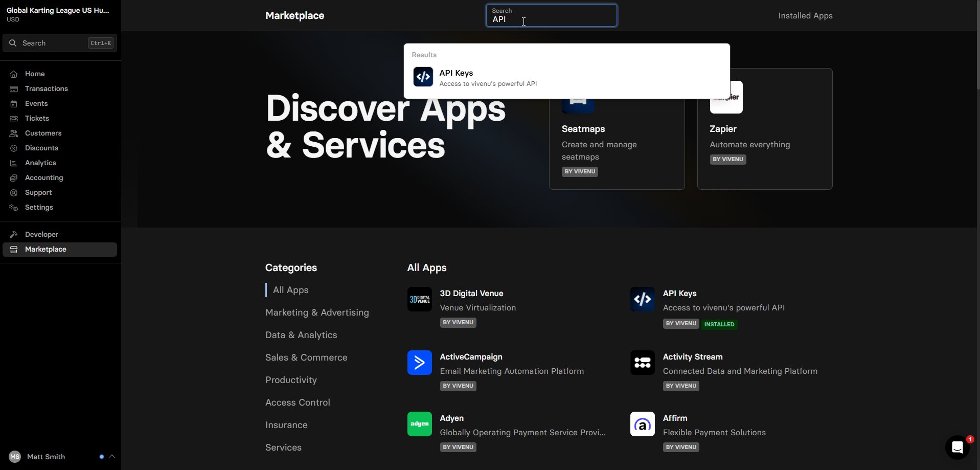Click the 3D Digital Venue app icon

[x=420, y=299]
